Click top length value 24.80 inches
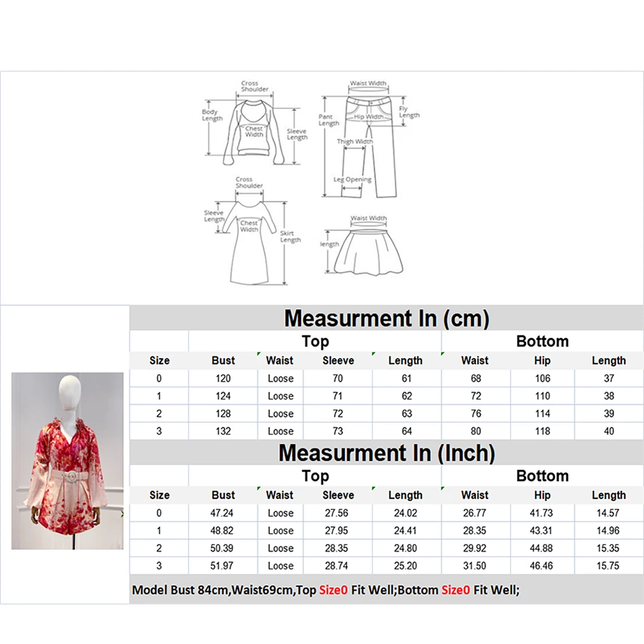The image size is (644, 644). (405, 548)
